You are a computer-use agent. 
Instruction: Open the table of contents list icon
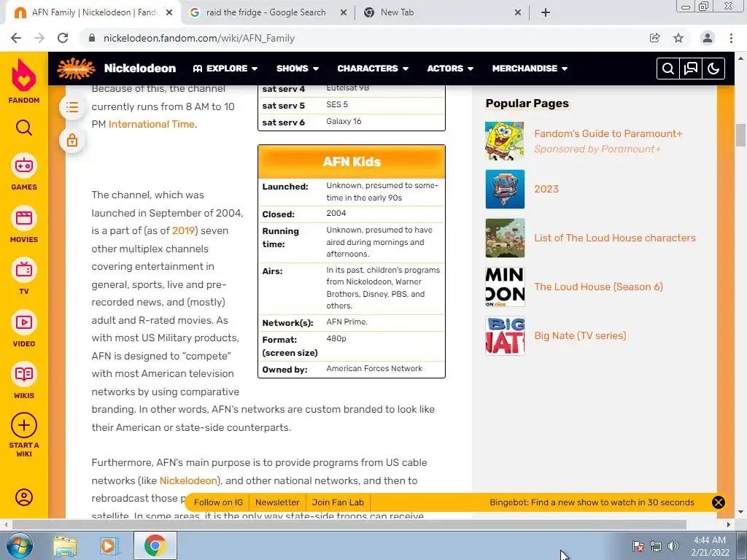coord(72,107)
